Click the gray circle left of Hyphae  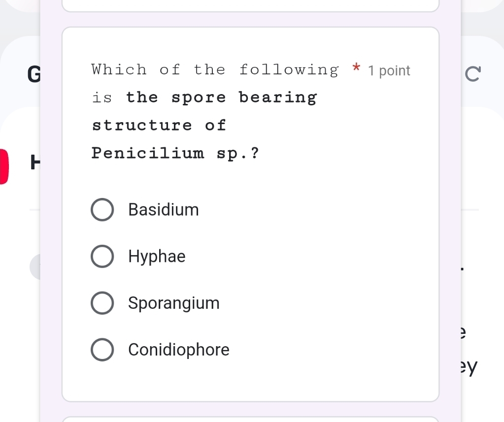[35, 267]
